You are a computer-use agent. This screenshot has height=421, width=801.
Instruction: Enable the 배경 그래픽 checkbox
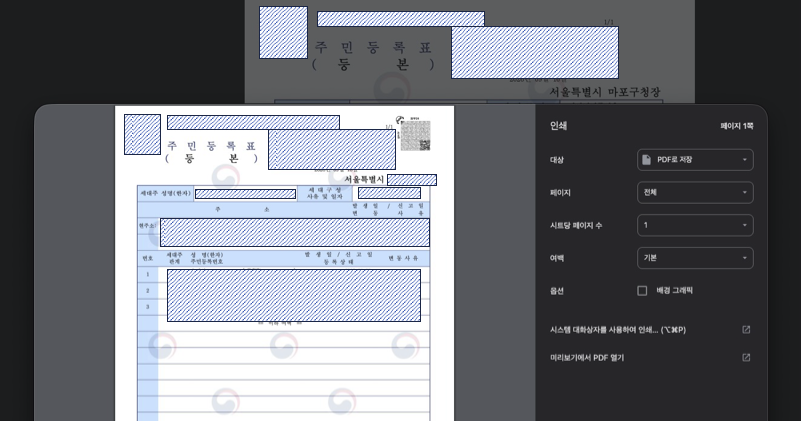(x=642, y=291)
